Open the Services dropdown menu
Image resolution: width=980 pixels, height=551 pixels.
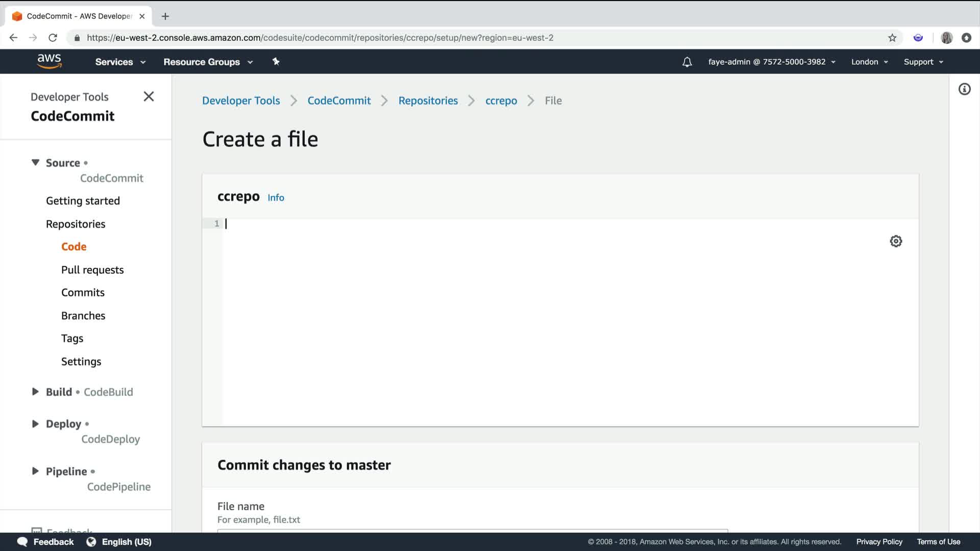120,62
